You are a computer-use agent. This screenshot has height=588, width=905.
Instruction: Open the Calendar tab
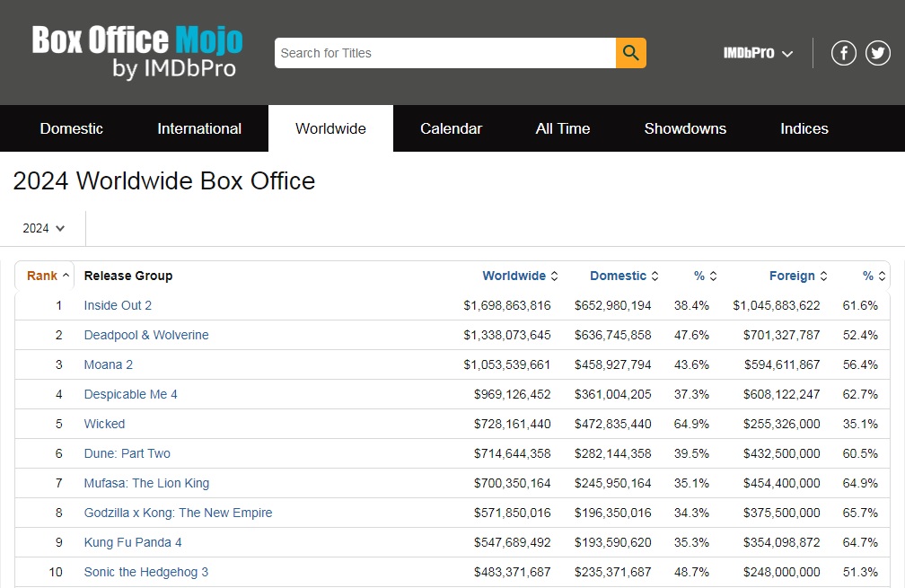(451, 128)
